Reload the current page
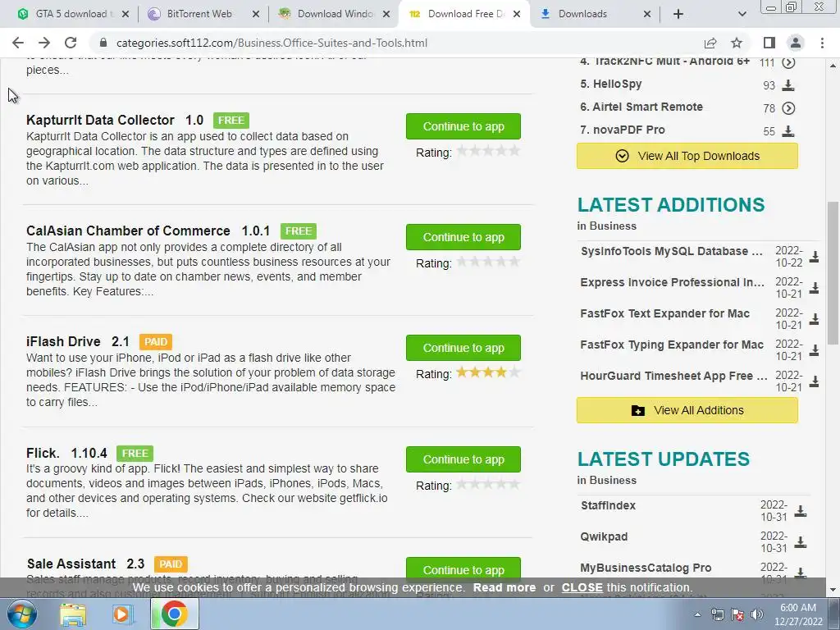 point(71,43)
